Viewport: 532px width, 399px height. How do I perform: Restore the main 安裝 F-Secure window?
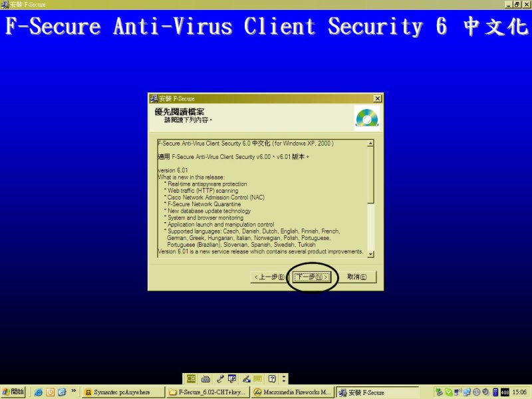(517, 5)
